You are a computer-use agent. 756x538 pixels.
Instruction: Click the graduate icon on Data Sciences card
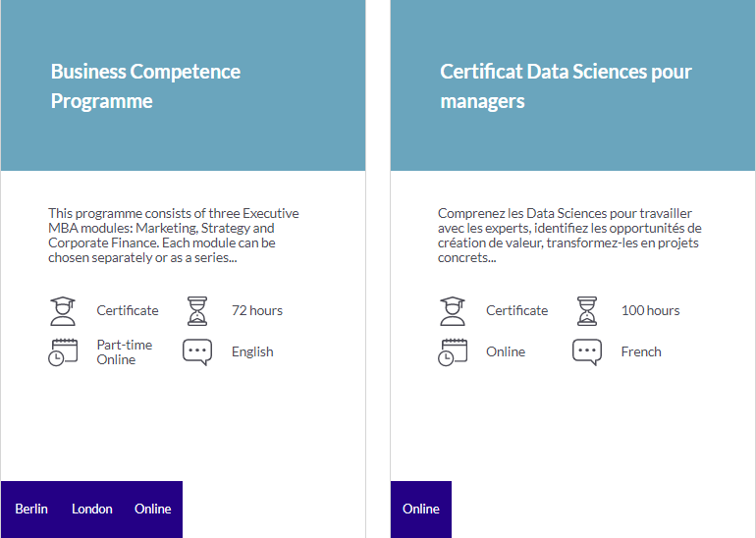(x=453, y=311)
